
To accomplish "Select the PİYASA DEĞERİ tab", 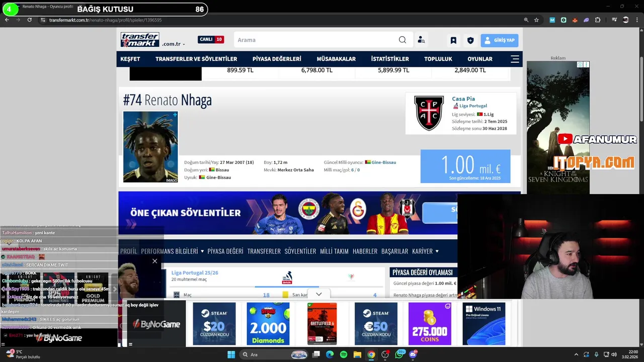I will 225,251.
